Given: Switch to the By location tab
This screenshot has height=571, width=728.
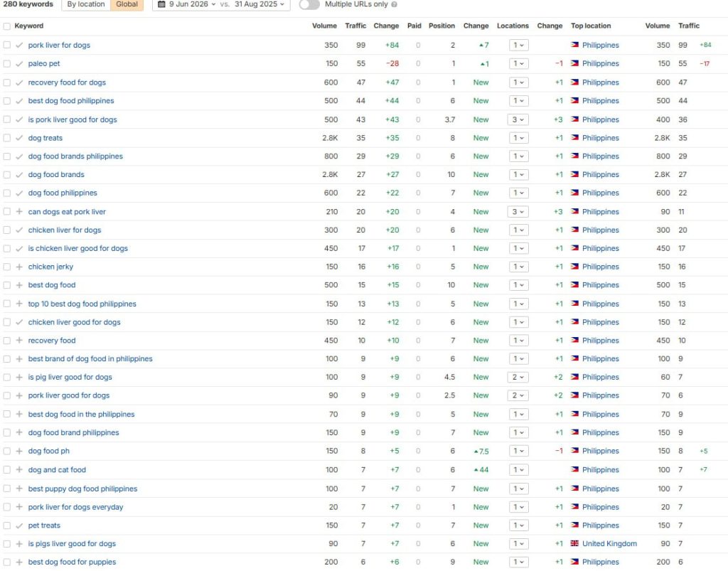Looking at the screenshot, I should click(86, 4).
